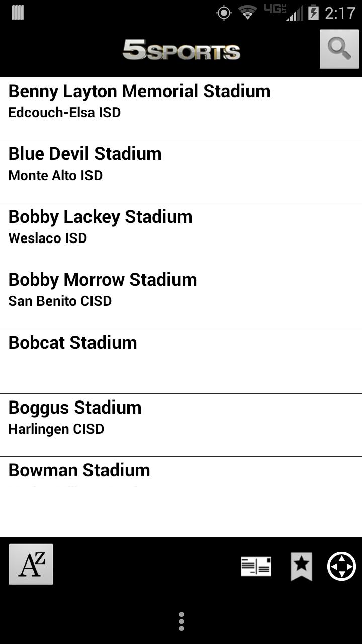Viewport: 362px width, 644px height.
Task: Tap the notification bars icon in status bar
Action: click(x=18, y=13)
